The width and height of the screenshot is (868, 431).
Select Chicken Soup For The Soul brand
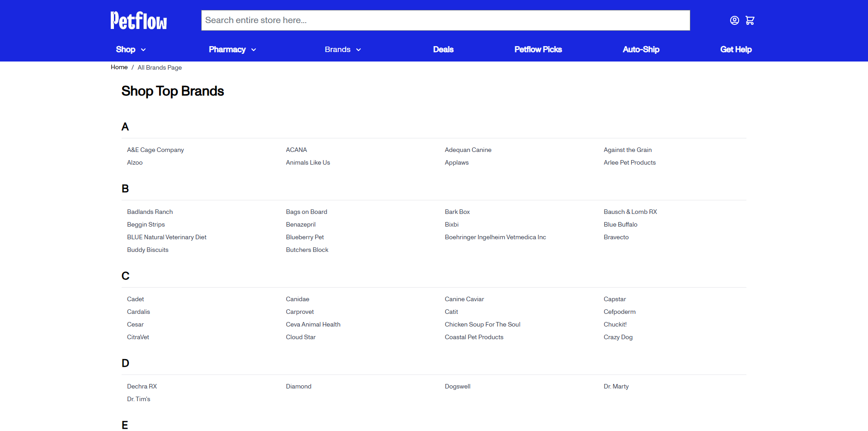pyautogui.click(x=482, y=325)
